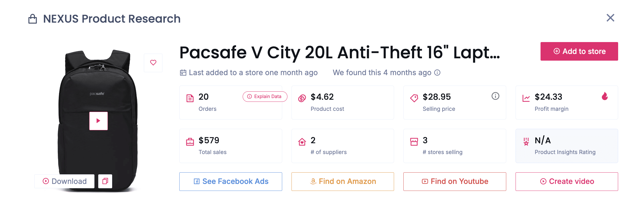Download the product image

click(x=65, y=181)
